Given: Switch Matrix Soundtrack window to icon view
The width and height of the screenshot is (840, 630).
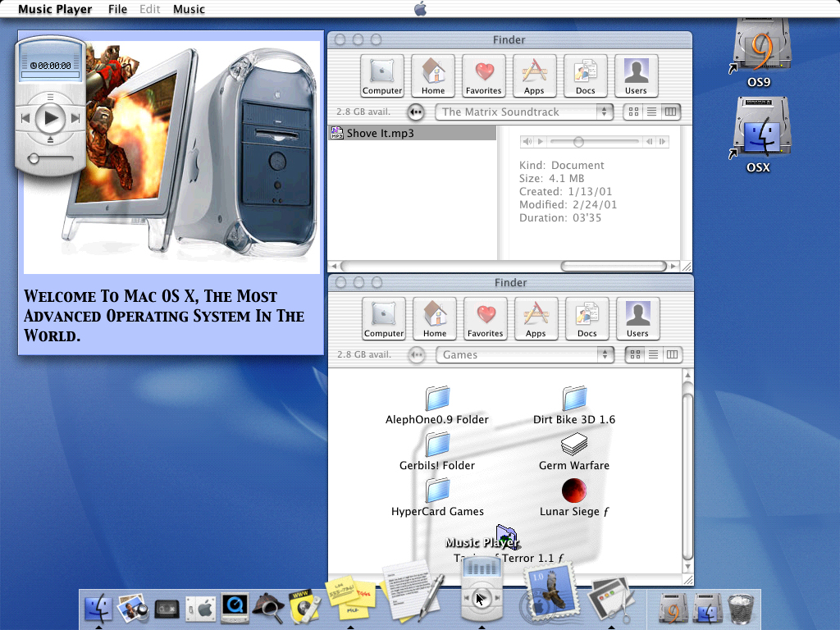Looking at the screenshot, I should [x=633, y=112].
